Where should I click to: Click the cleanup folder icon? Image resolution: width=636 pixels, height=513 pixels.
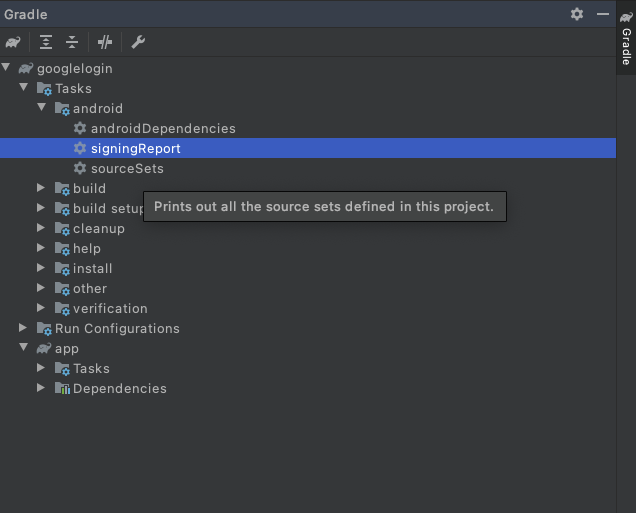tap(62, 229)
